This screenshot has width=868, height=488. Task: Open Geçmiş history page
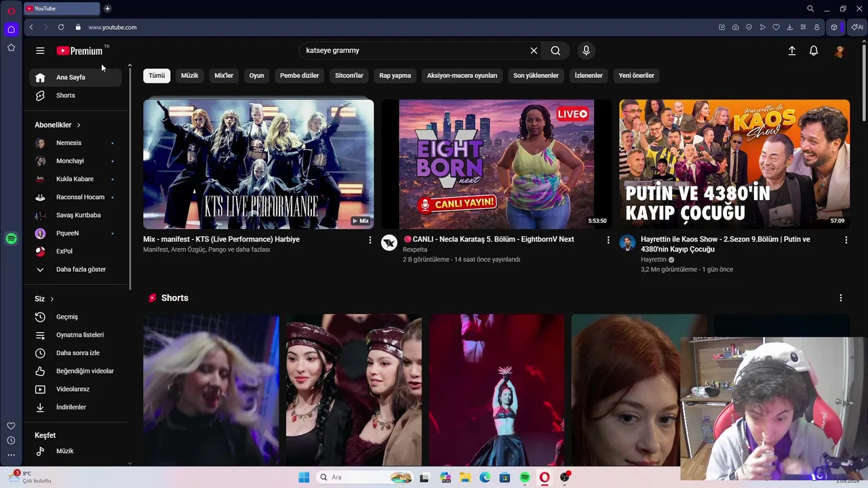[75, 317]
